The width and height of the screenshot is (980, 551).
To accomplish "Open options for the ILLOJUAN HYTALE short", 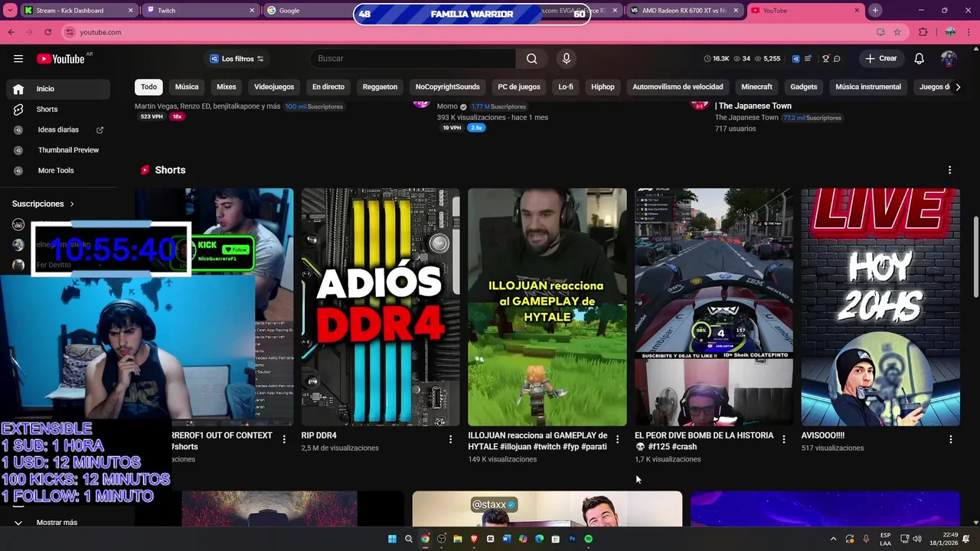I will [617, 439].
